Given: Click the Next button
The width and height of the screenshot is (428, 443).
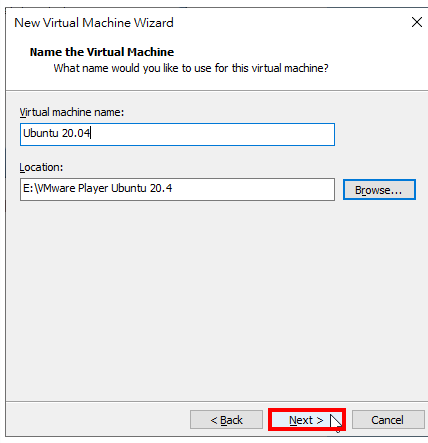Looking at the screenshot, I should pos(307,420).
